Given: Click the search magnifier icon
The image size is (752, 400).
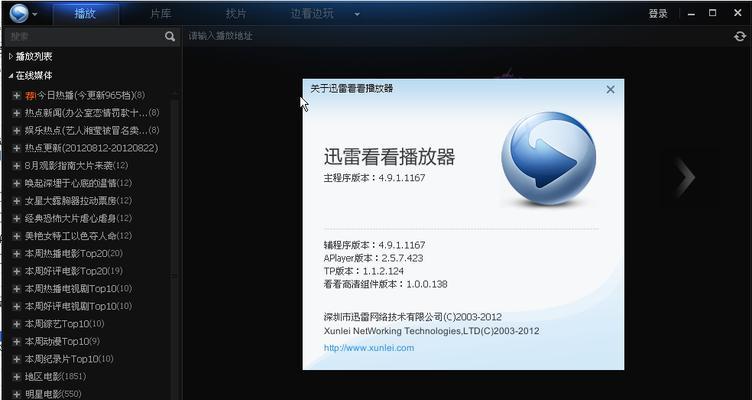Looking at the screenshot, I should (170, 36).
